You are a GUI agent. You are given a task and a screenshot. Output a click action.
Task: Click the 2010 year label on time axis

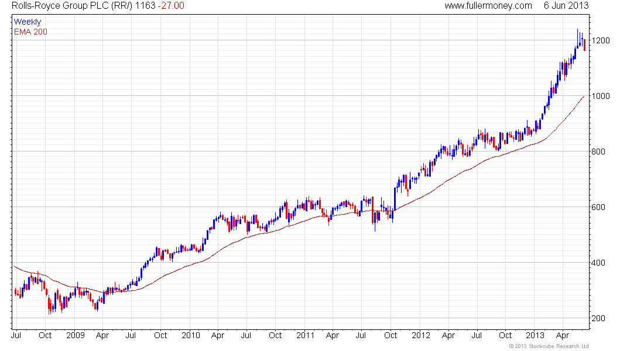[191, 335]
